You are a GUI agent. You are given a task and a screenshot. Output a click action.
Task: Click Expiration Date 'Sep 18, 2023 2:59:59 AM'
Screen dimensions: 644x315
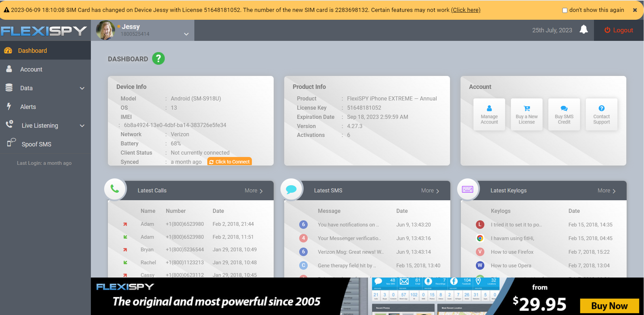[377, 117]
